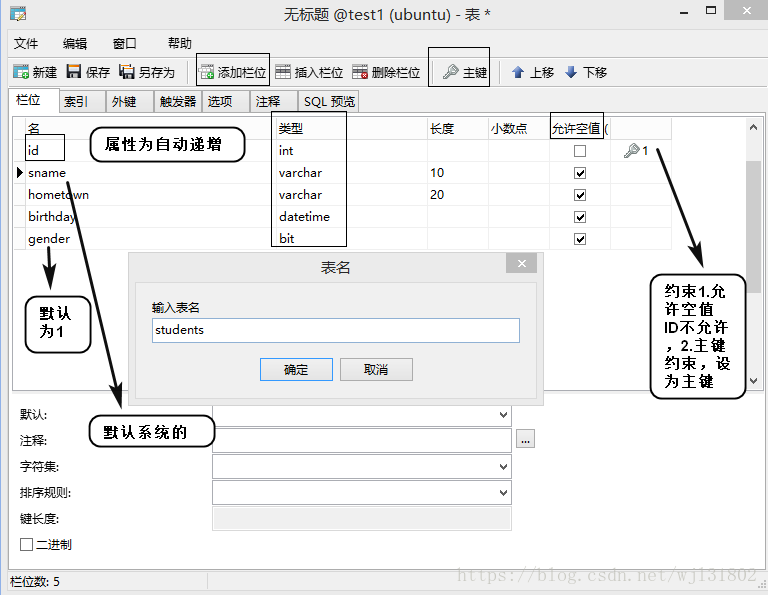The width and height of the screenshot is (768, 595).
Task: Click the 长度 (Length) column header
Action: (457, 129)
